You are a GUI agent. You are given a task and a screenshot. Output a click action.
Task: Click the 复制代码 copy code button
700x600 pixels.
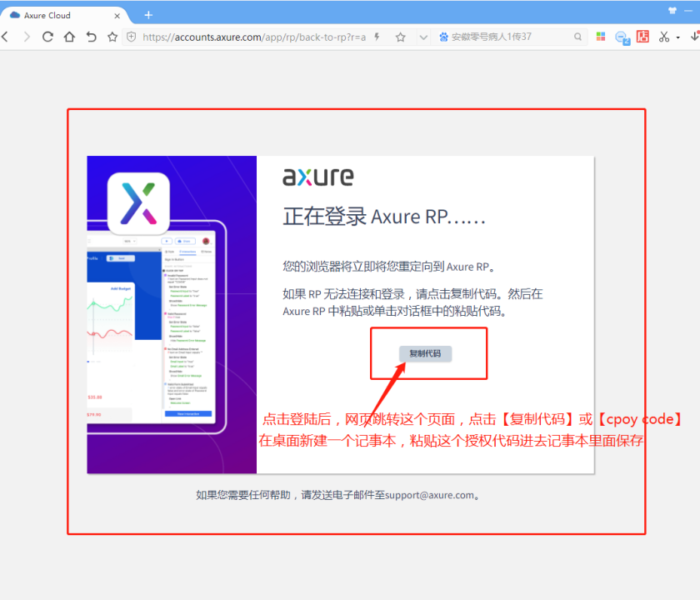pos(425,353)
